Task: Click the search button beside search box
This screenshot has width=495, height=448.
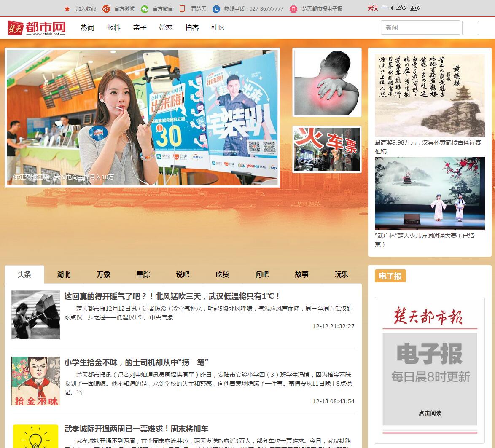Action: point(471,27)
